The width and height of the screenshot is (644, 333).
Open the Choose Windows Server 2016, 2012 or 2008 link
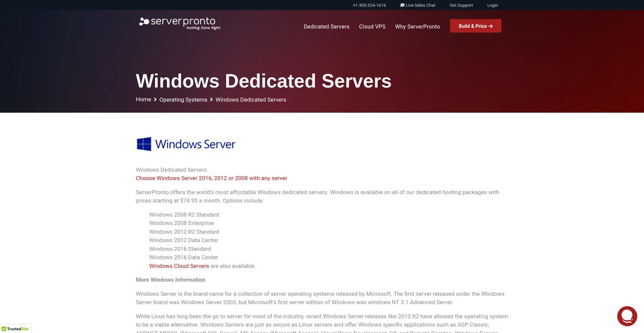pyautogui.click(x=211, y=178)
